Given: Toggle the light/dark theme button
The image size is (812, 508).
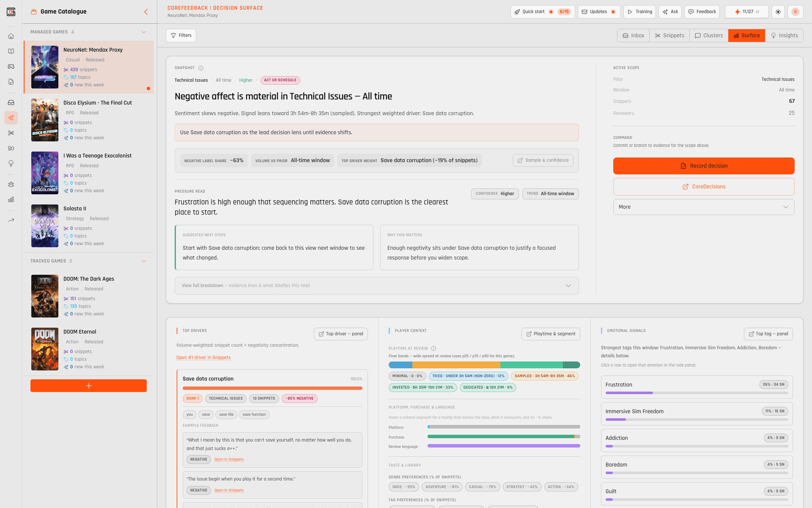Looking at the screenshot, I should pyautogui.click(x=778, y=12).
